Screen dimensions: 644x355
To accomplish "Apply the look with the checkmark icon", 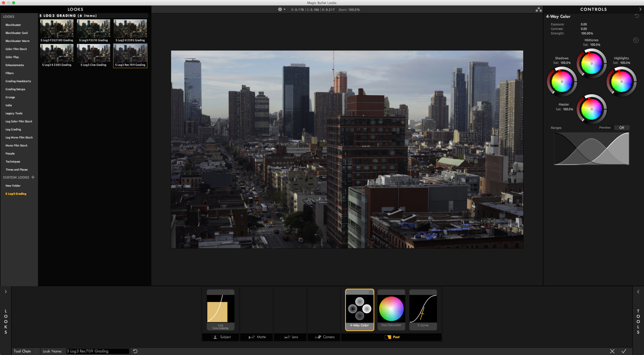I will pos(624,351).
